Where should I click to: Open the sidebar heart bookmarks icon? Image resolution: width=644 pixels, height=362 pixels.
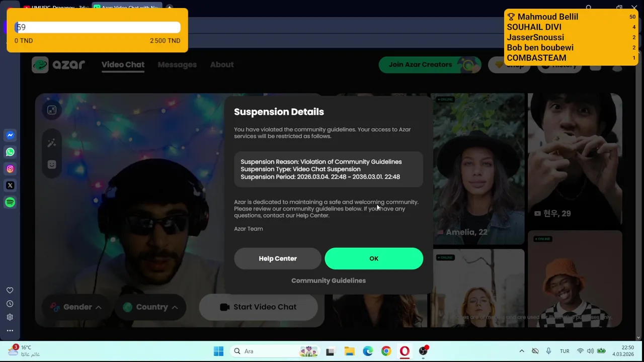(10, 290)
